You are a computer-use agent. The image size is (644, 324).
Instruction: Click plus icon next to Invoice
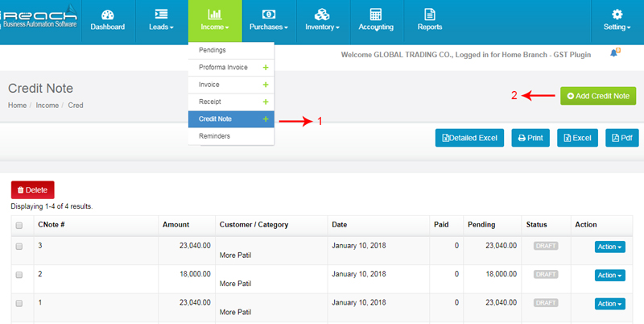[x=266, y=85]
